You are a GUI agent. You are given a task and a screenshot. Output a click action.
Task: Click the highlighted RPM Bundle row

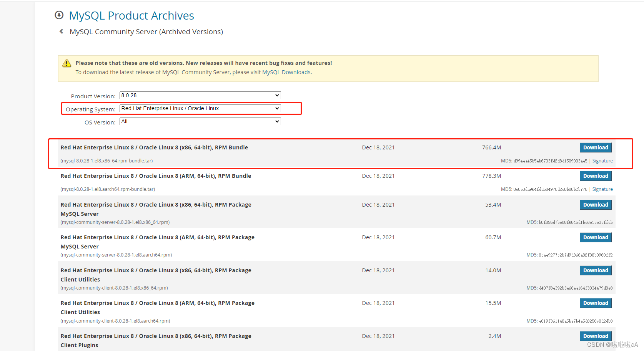(x=269, y=154)
